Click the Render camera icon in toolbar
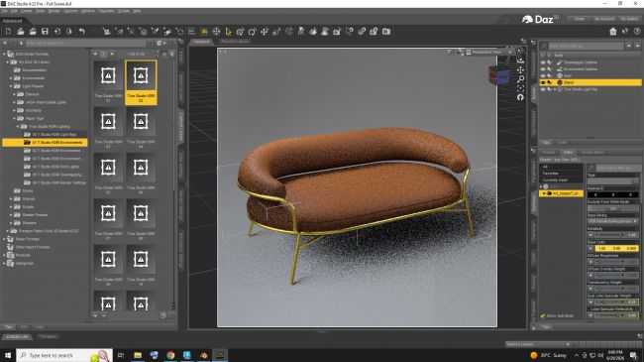This screenshot has width=644, height=362. tap(386, 32)
